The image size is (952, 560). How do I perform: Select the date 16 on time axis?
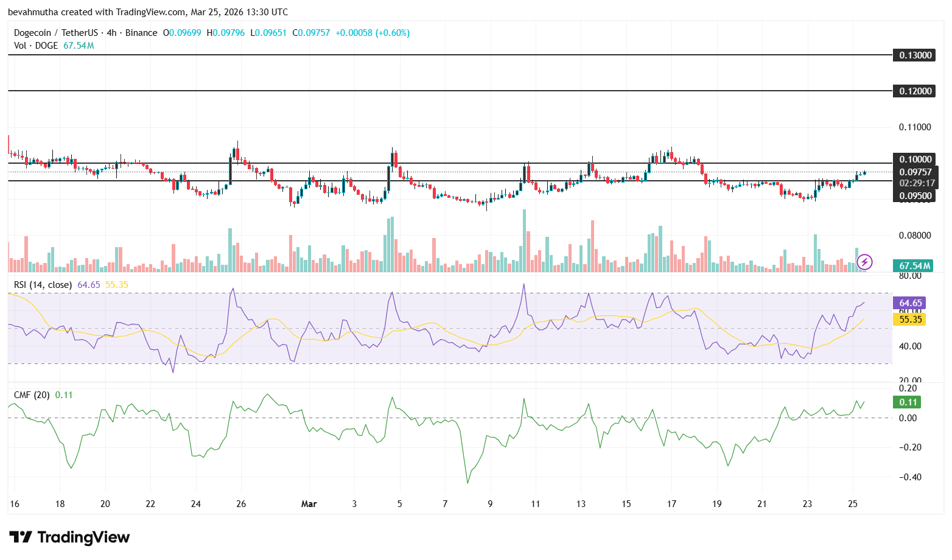[x=15, y=504]
